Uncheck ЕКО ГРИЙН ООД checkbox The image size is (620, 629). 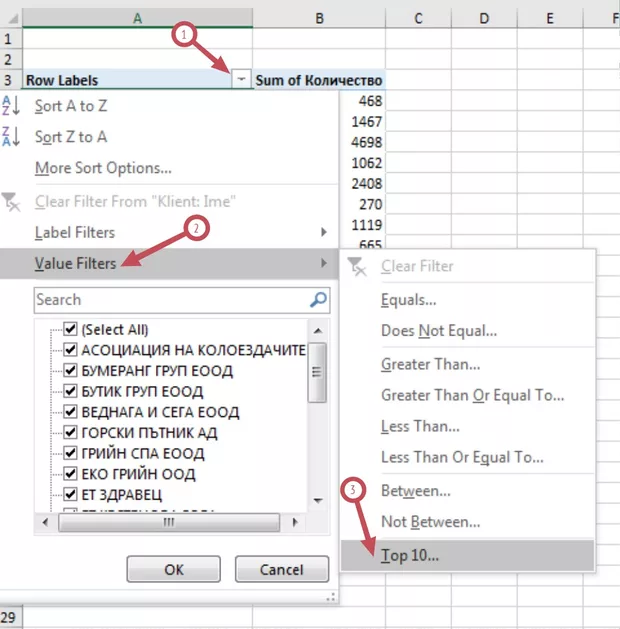(70, 473)
